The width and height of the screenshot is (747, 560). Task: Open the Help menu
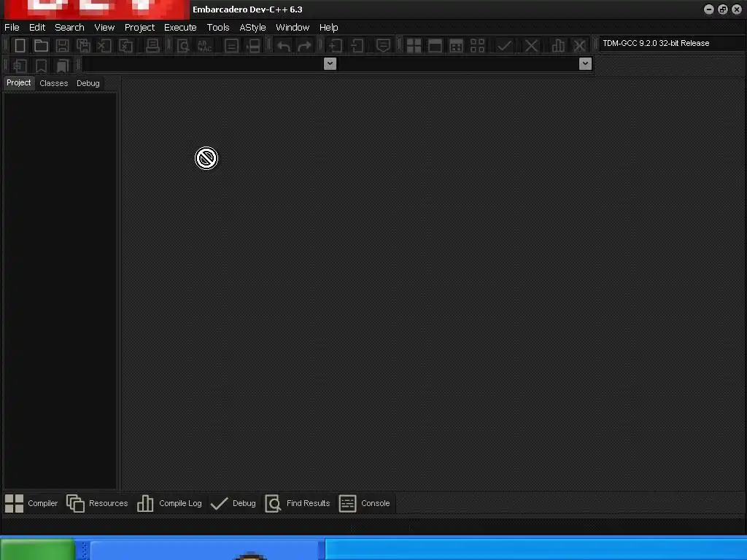point(329,27)
